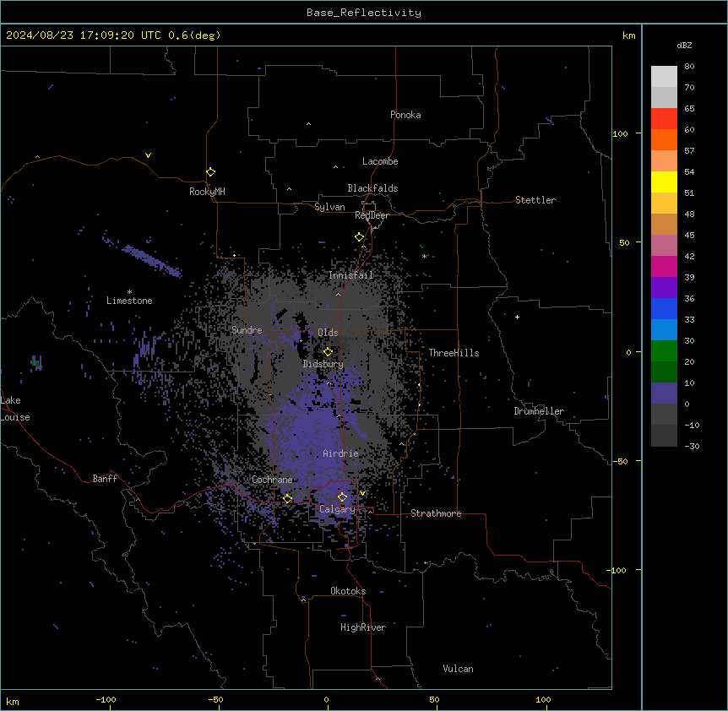Click the Sundre label
Image resolution: width=728 pixels, height=711 pixels.
coord(247,330)
